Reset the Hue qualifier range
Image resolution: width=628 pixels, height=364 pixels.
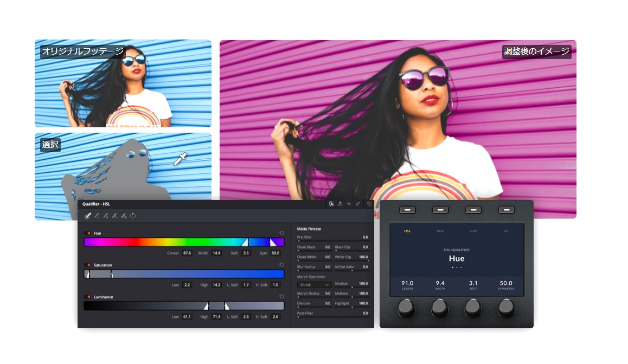point(281,233)
